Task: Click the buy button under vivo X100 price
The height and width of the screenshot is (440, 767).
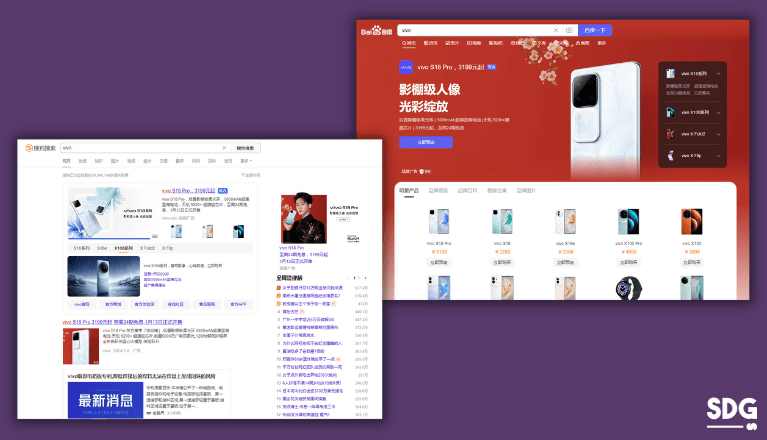Action: (692, 263)
